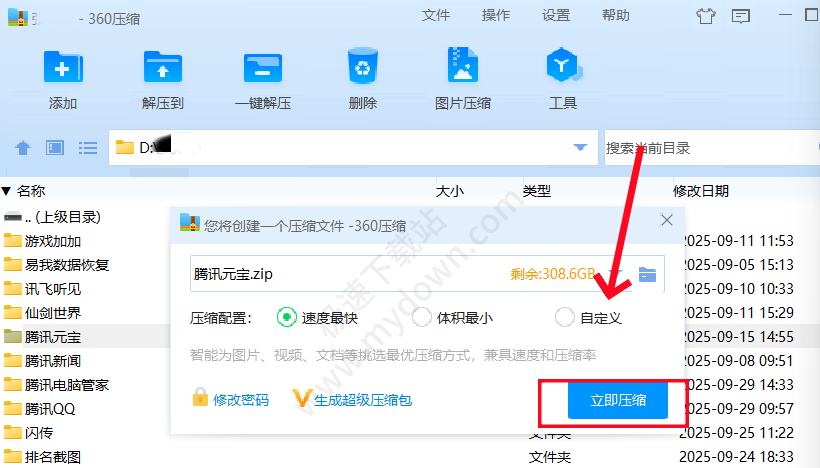Open the feedback message icon in the title bar

pos(741,16)
